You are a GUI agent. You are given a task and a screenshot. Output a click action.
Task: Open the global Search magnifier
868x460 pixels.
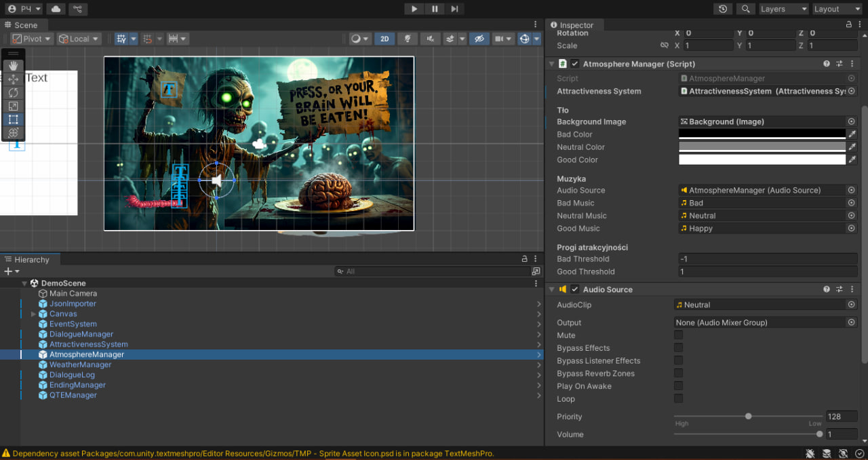tap(745, 9)
